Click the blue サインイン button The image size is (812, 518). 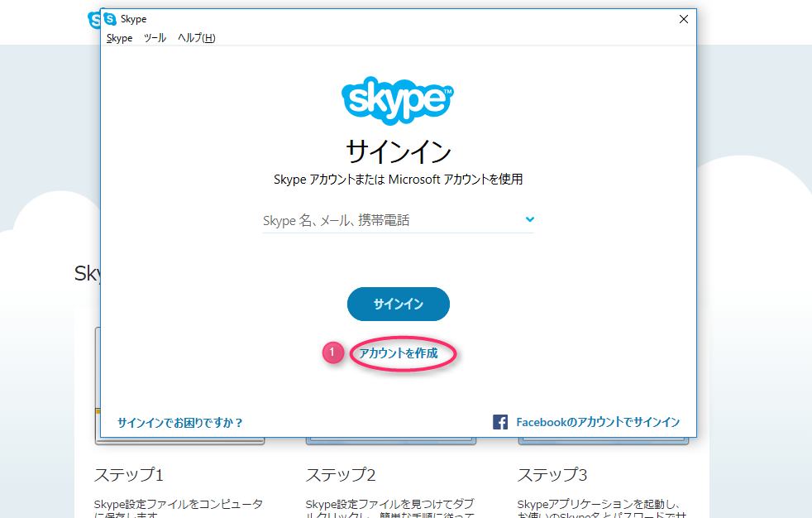click(x=399, y=304)
